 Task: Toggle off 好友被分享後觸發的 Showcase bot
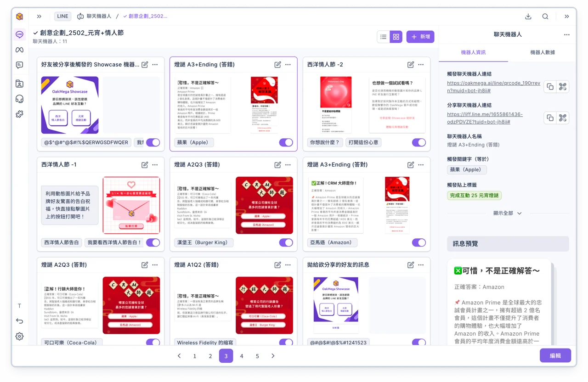(153, 142)
